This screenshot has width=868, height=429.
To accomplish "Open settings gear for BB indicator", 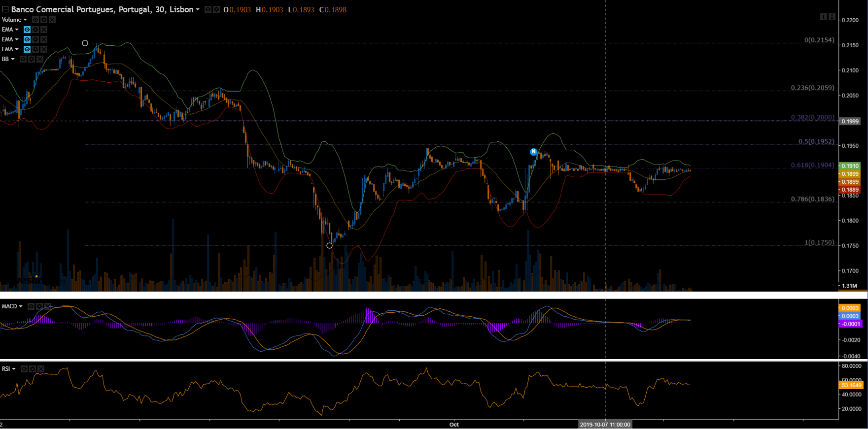I will point(32,59).
